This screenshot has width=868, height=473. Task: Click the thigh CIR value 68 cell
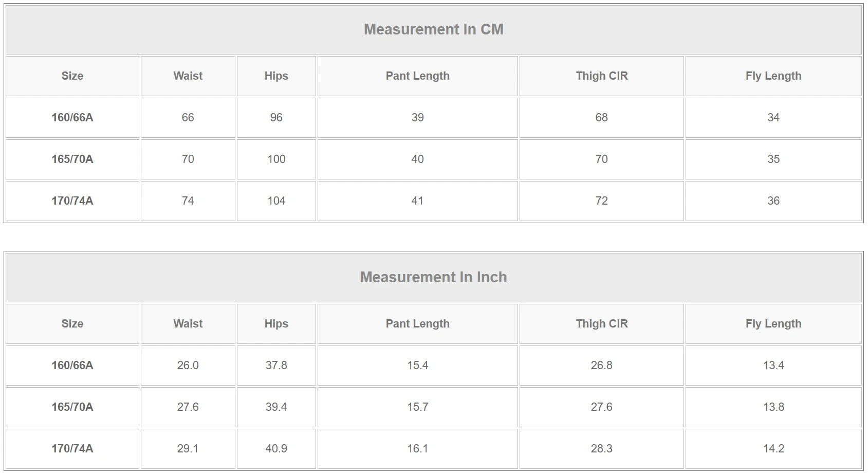(x=602, y=118)
